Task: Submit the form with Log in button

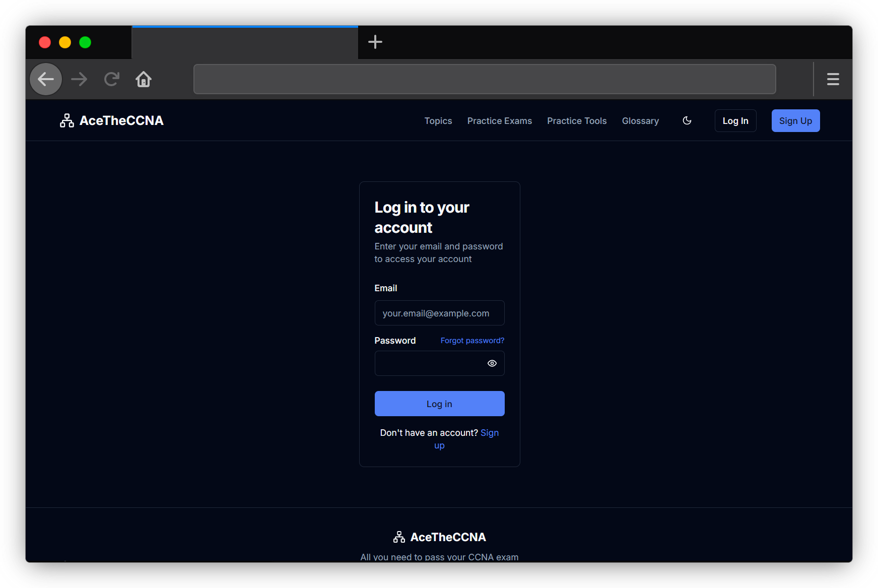Action: 439,404
